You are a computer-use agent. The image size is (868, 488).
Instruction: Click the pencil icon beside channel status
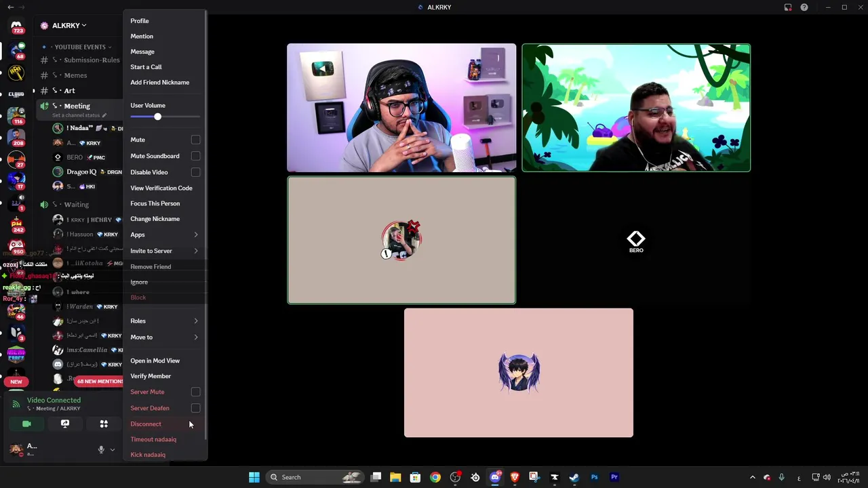[x=104, y=115]
